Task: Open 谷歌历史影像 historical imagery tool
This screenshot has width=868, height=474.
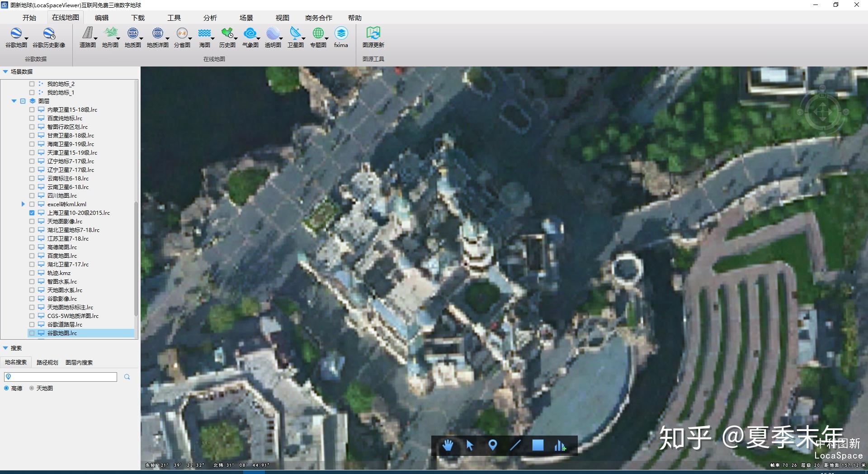Action: coord(49,34)
